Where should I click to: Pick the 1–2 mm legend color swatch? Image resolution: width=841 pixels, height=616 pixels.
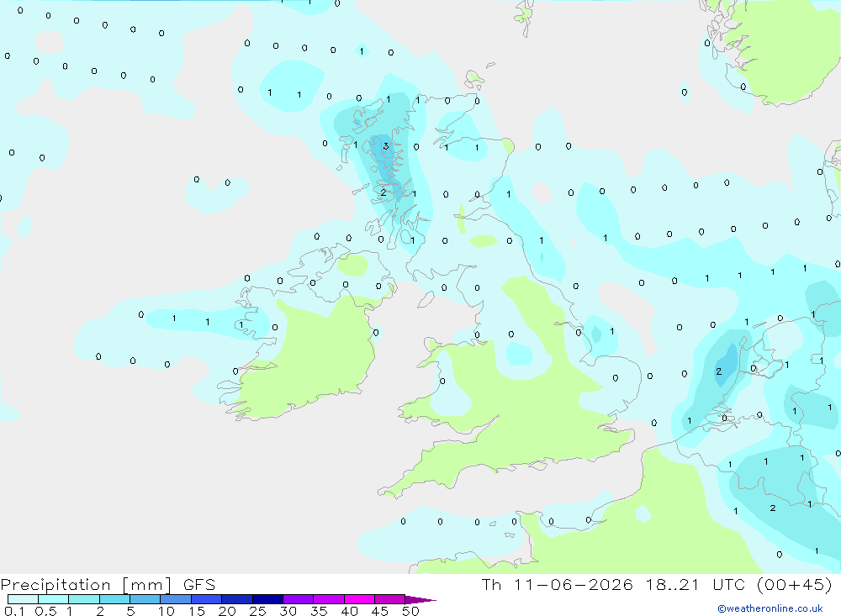[x=83, y=599]
